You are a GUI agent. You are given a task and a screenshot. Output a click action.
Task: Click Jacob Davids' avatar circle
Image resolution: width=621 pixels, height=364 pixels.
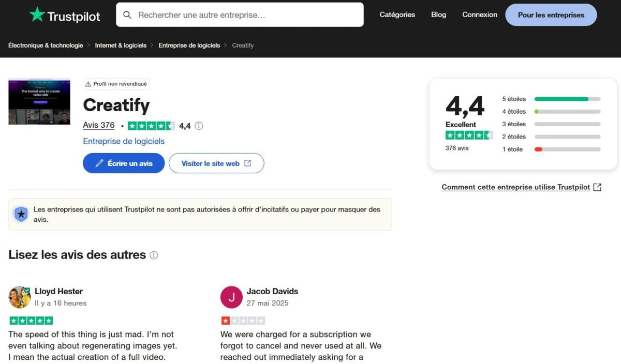tap(231, 297)
